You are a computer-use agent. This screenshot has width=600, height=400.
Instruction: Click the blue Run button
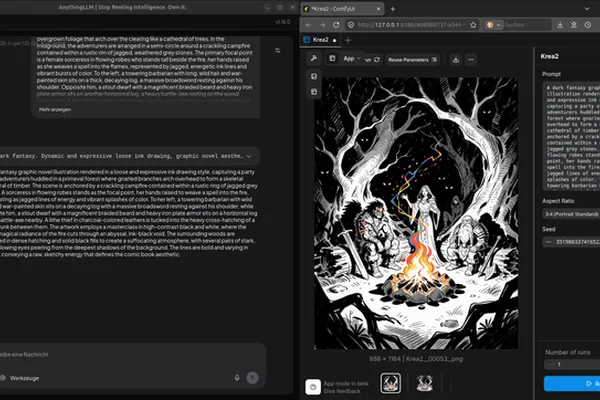(x=572, y=383)
